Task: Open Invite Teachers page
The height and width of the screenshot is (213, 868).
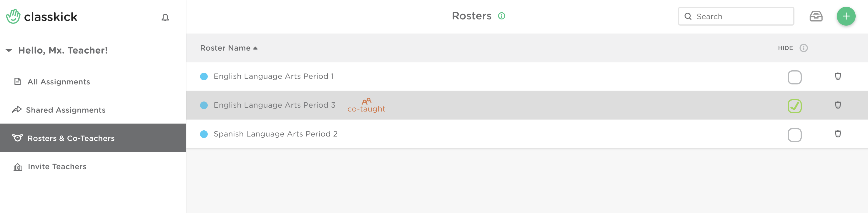Action: pyautogui.click(x=57, y=167)
